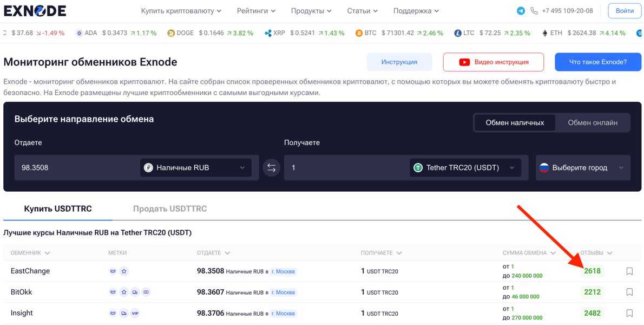Click the Tether icon in receive currency
The height and width of the screenshot is (325, 644).
pyautogui.click(x=418, y=167)
